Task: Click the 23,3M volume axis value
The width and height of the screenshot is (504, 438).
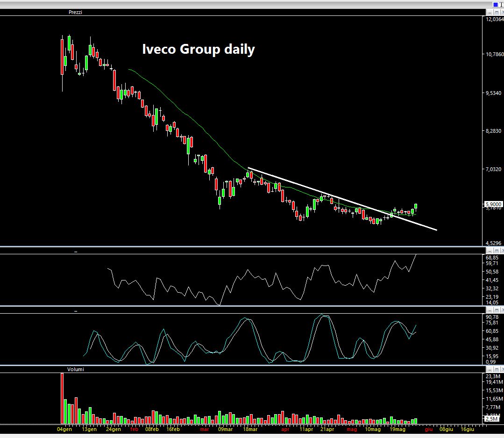Action: pyautogui.click(x=493, y=376)
